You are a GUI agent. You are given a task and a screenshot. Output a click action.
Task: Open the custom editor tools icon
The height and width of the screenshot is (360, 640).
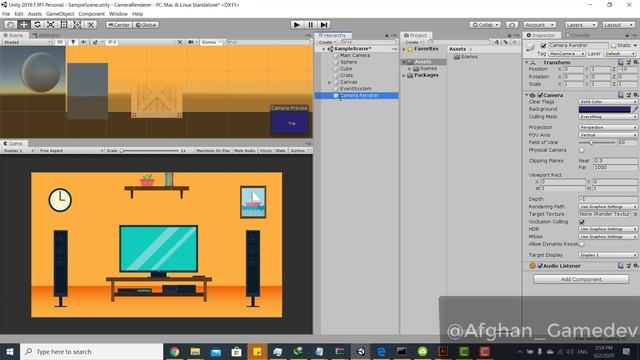91,24
